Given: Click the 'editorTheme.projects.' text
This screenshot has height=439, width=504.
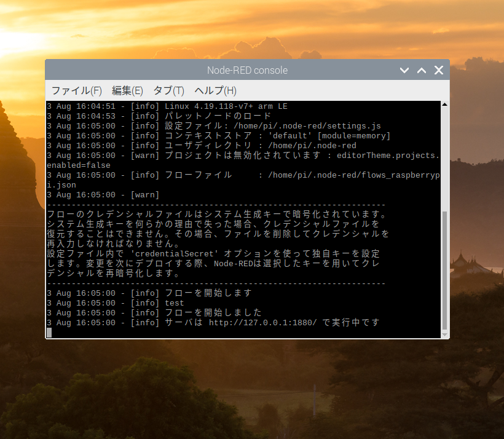Looking at the screenshot, I should 388,156.
